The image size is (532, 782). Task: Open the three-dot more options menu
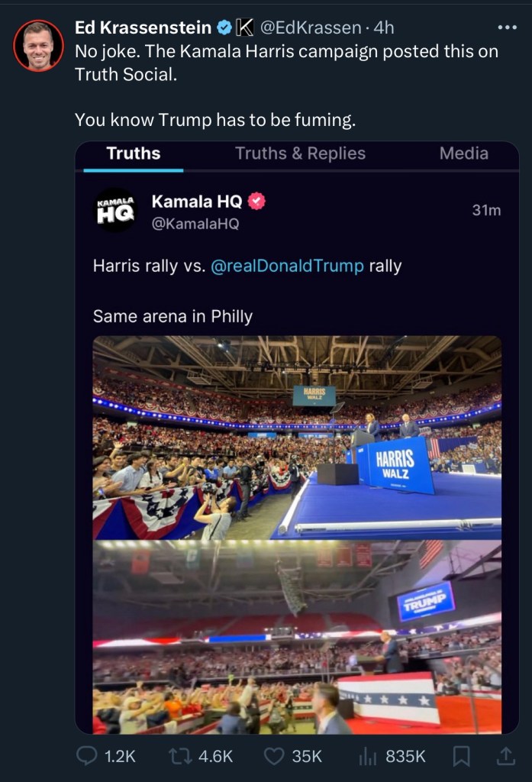coord(507,27)
